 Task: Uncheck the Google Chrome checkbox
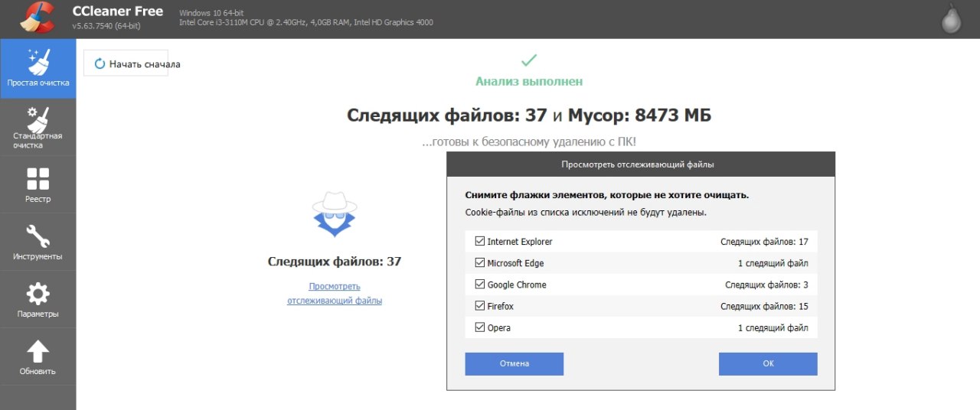(480, 285)
